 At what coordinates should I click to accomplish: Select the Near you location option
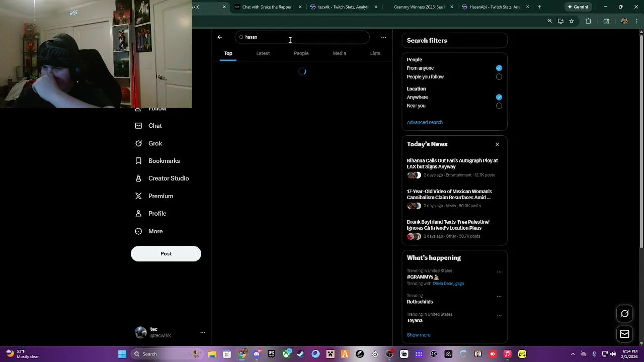click(x=499, y=106)
